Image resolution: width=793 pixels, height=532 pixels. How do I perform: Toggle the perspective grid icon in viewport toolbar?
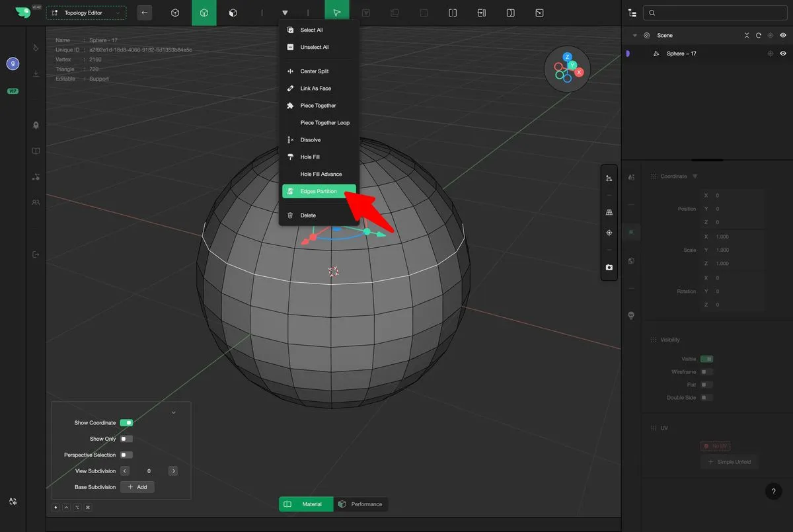coord(609,212)
